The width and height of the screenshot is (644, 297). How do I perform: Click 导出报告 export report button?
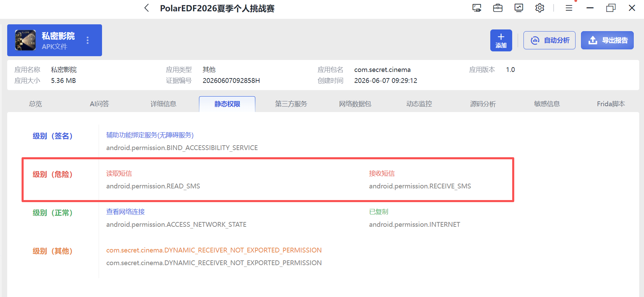click(607, 40)
